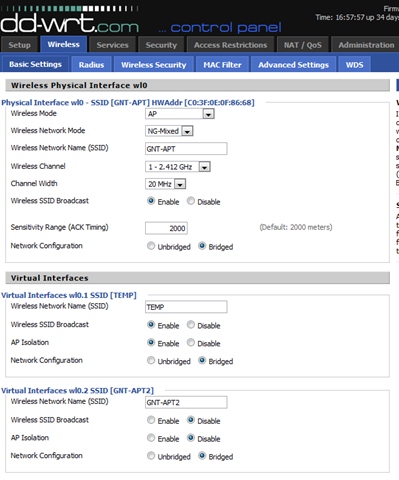Disable SSID Broadcast for wl0
This screenshot has width=399, height=480.
tap(191, 201)
